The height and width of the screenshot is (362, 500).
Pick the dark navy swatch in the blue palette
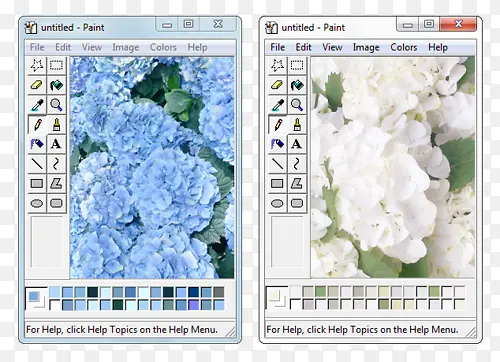[x=194, y=292]
